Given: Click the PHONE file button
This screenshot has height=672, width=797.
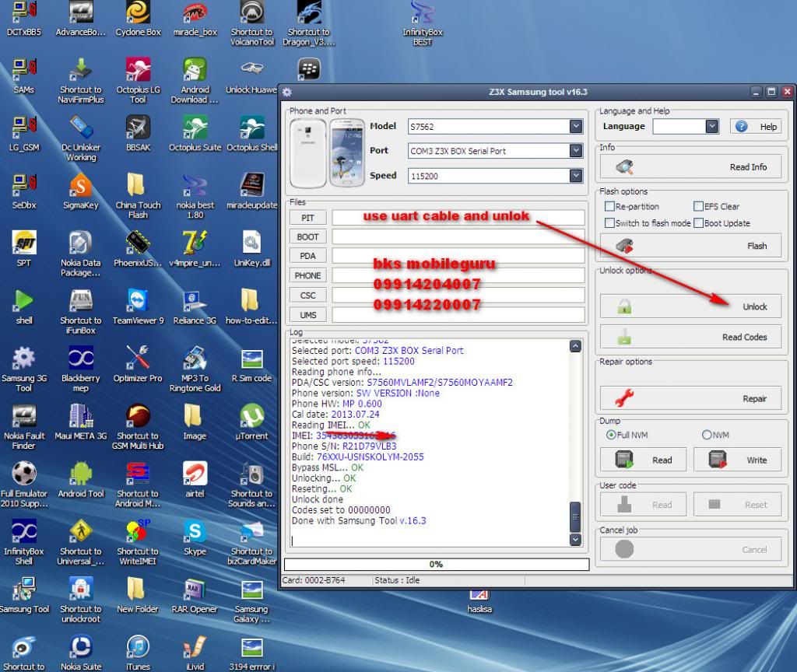Looking at the screenshot, I should [x=307, y=275].
